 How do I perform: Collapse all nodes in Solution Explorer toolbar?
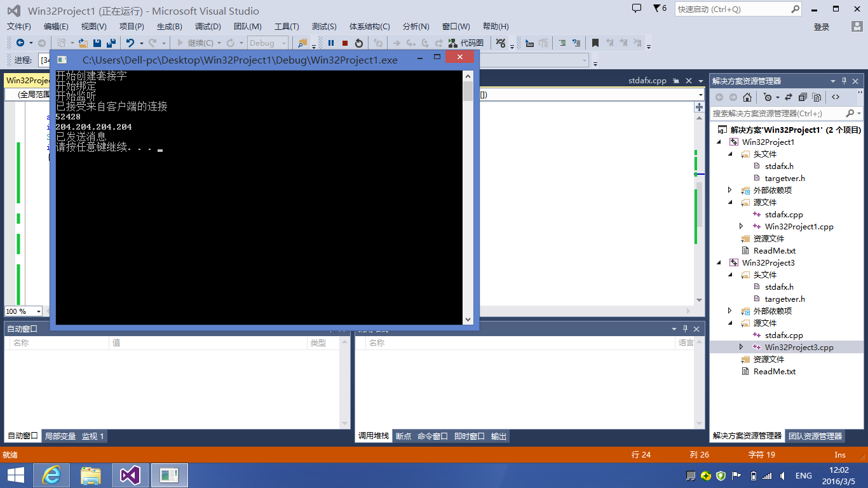coord(803,97)
